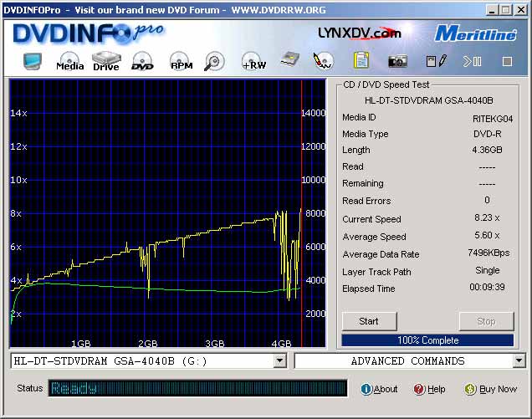This screenshot has height=419, width=532.
Task: Click the red Help question icon
Action: [419, 389]
